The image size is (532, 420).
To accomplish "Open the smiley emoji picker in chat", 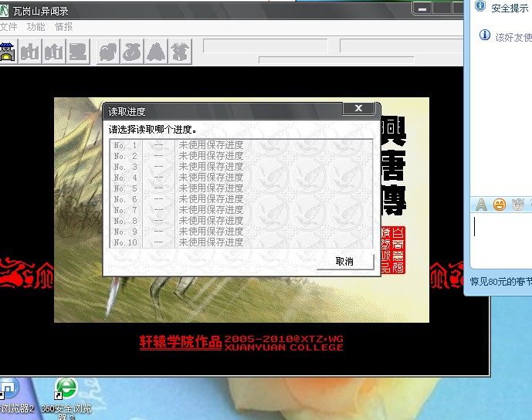I will (x=499, y=205).
